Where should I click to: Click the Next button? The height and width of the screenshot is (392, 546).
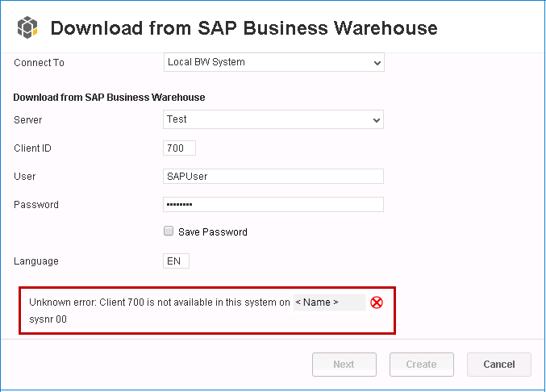click(x=344, y=364)
